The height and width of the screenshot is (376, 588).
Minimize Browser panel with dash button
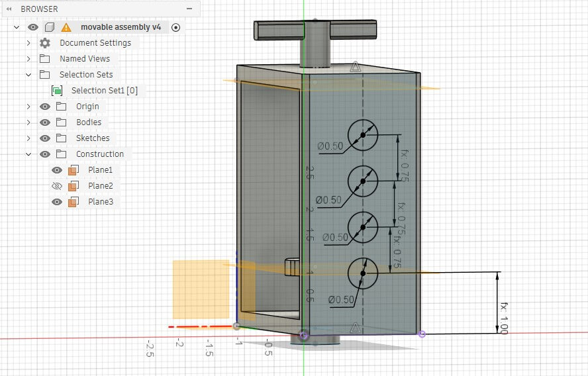(x=189, y=9)
